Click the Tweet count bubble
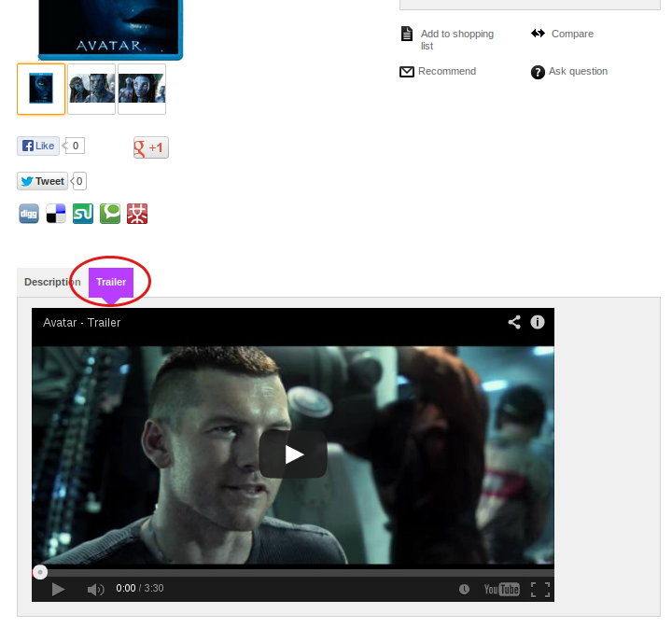The height and width of the screenshot is (628, 672). (78, 181)
